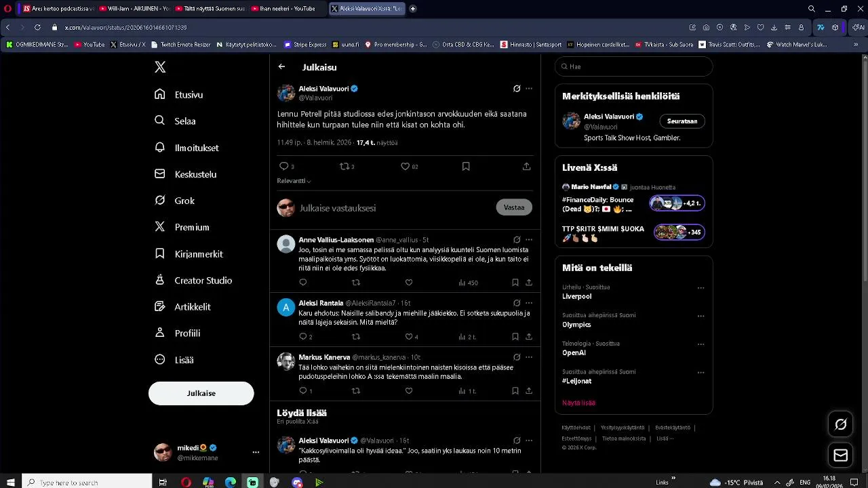Screen dimensions: 868x488
Task: Like Aleksi Rantala's comment
Action: click(x=409, y=337)
